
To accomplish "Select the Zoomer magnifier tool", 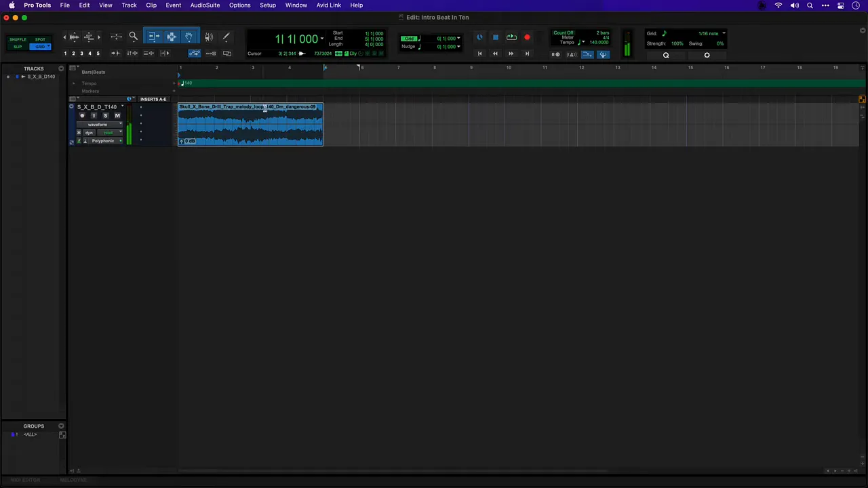I will pyautogui.click(x=134, y=37).
